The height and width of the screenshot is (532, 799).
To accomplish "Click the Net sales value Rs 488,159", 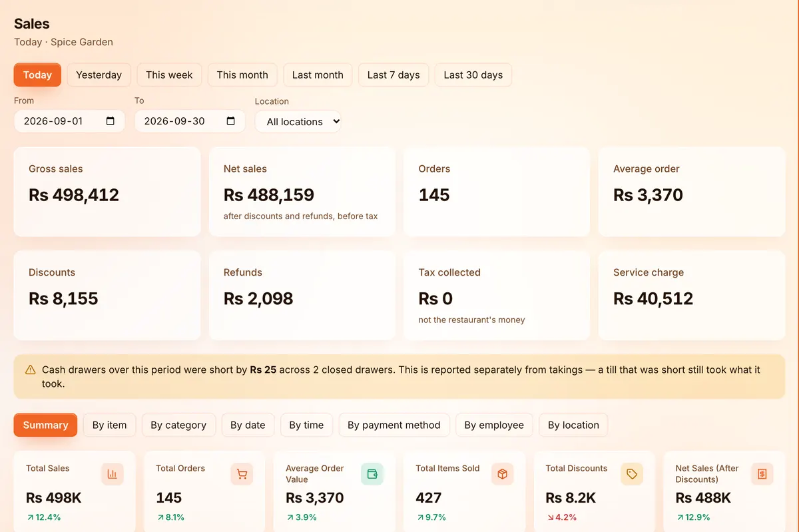I will point(269,195).
